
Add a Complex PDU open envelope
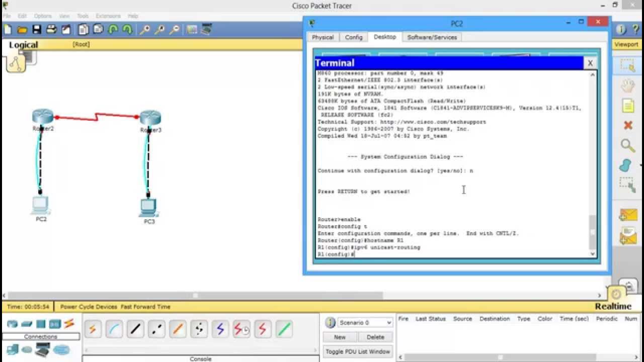628,236
